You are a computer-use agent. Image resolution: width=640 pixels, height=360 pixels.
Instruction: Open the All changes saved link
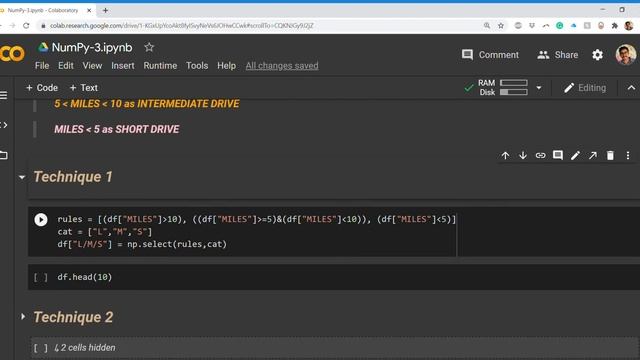[282, 66]
